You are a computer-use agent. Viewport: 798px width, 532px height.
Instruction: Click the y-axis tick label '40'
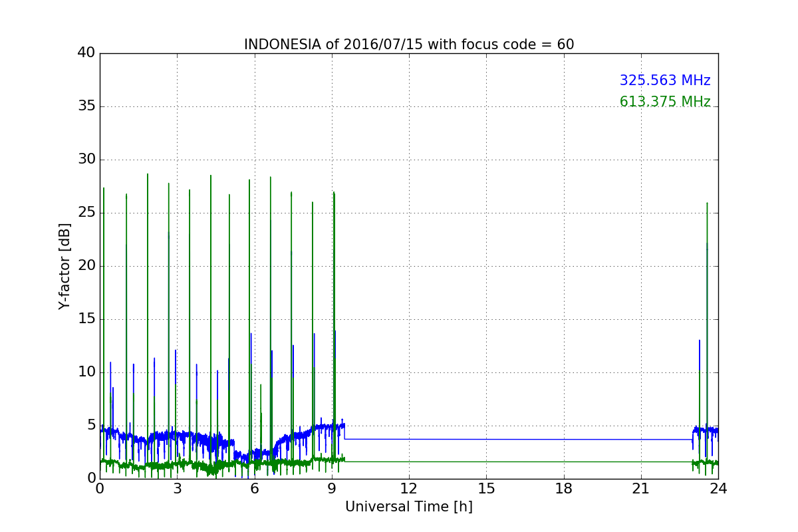(x=87, y=53)
